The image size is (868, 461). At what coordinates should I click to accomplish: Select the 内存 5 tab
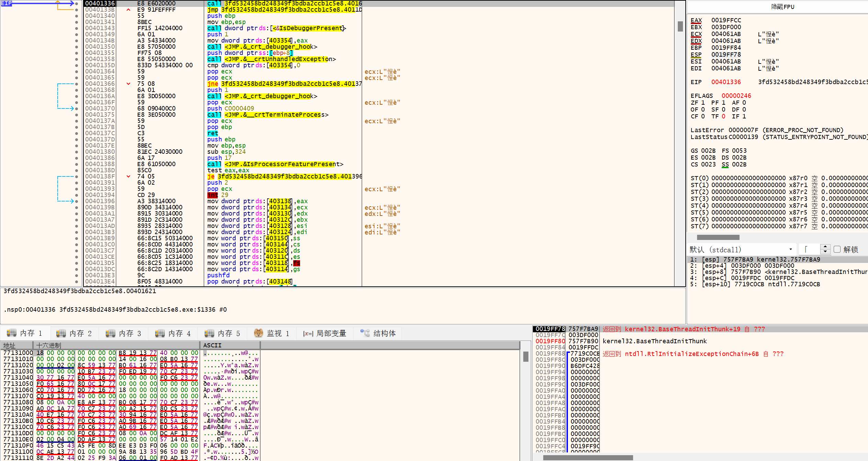click(223, 333)
